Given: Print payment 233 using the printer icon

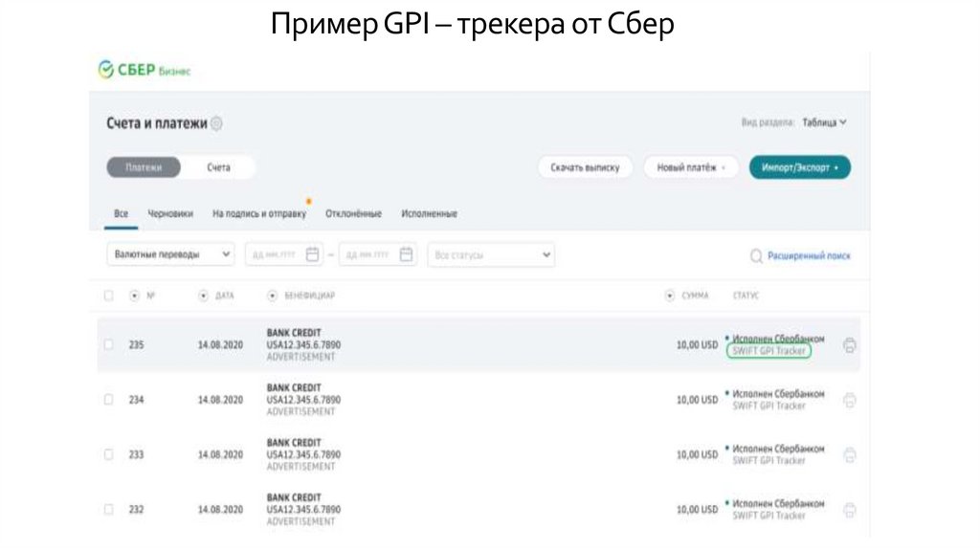Looking at the screenshot, I should 850,455.
